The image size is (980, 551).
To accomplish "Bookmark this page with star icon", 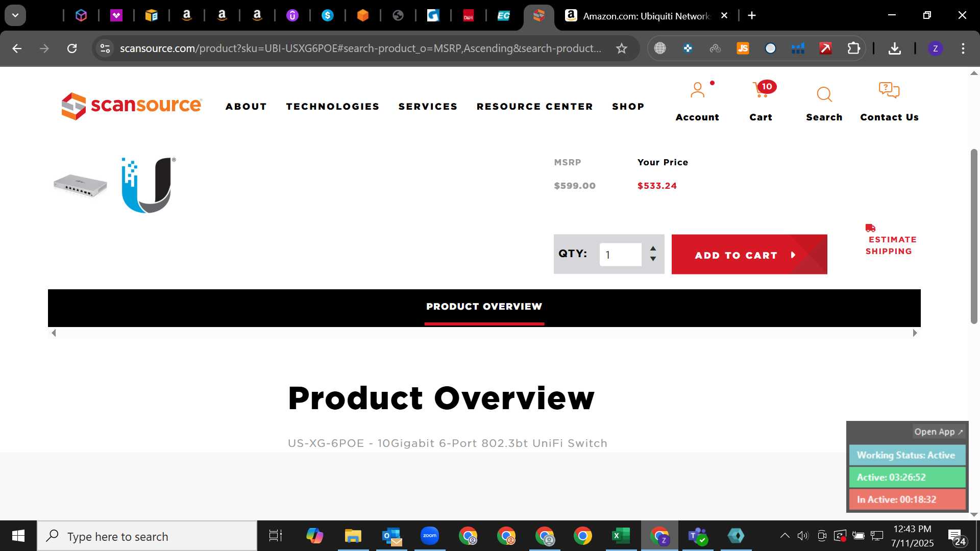I will [x=621, y=48].
